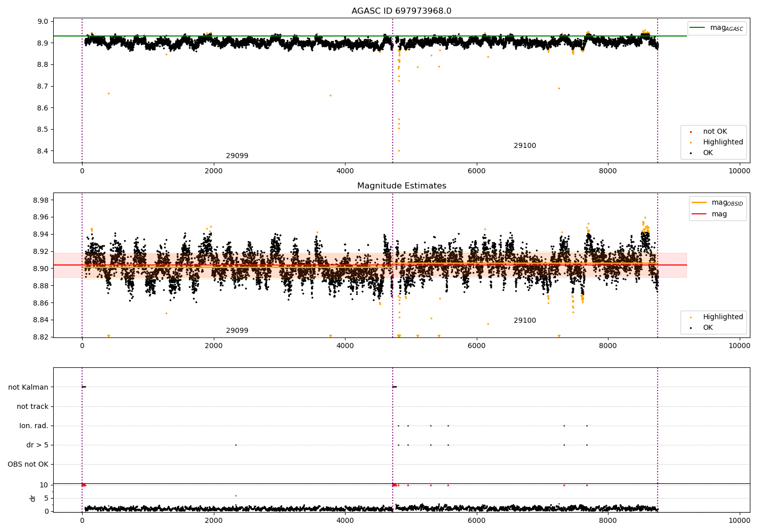Image resolution: width=760 pixels, height=532 pixels.
Task: Click the title 'AGASC ID 697973968.0'
Action: 401,11
